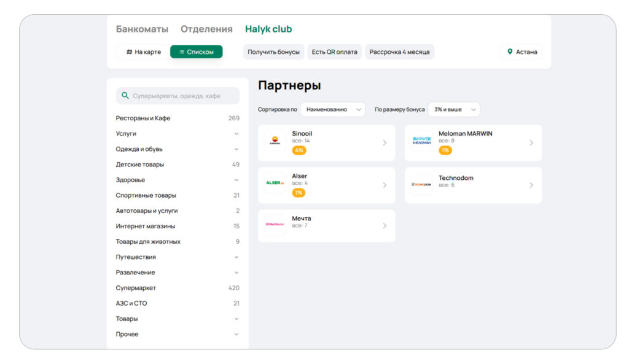The width and height of the screenshot is (629, 364).
Task: Open the Meloman MARWIN partner name
Action: tap(466, 133)
